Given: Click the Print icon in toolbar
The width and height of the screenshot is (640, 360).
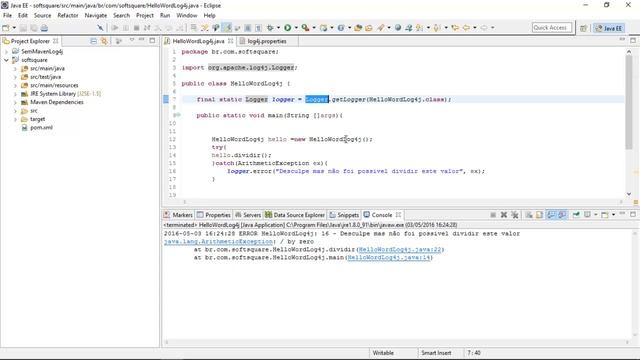Looking at the screenshot, I should 44,28.
